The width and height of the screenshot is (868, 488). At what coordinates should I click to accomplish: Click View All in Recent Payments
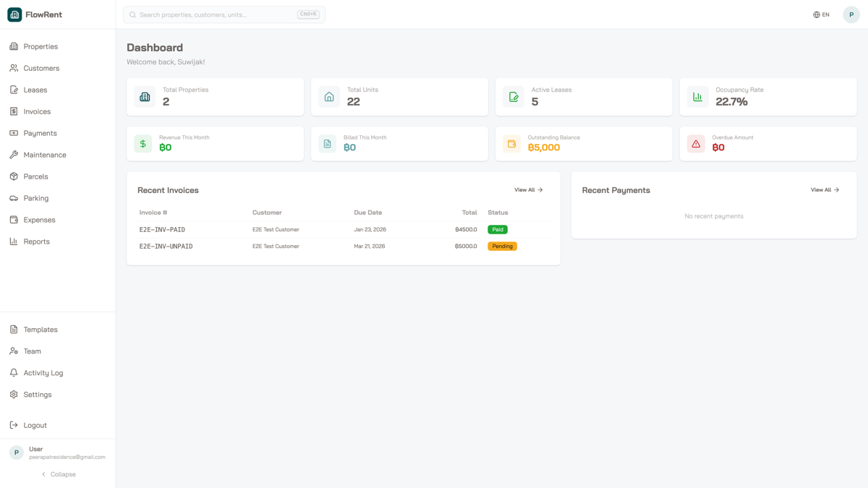pyautogui.click(x=825, y=189)
